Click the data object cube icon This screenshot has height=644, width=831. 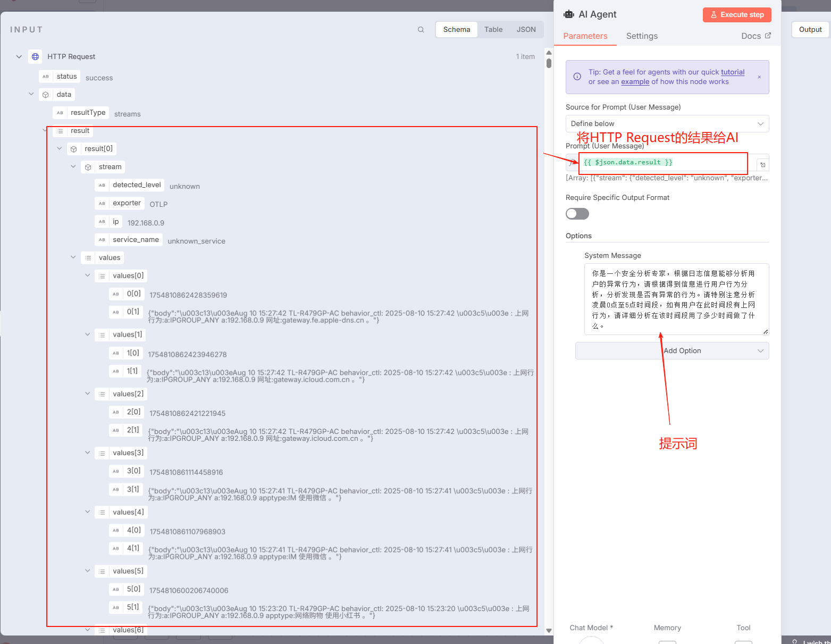point(46,95)
